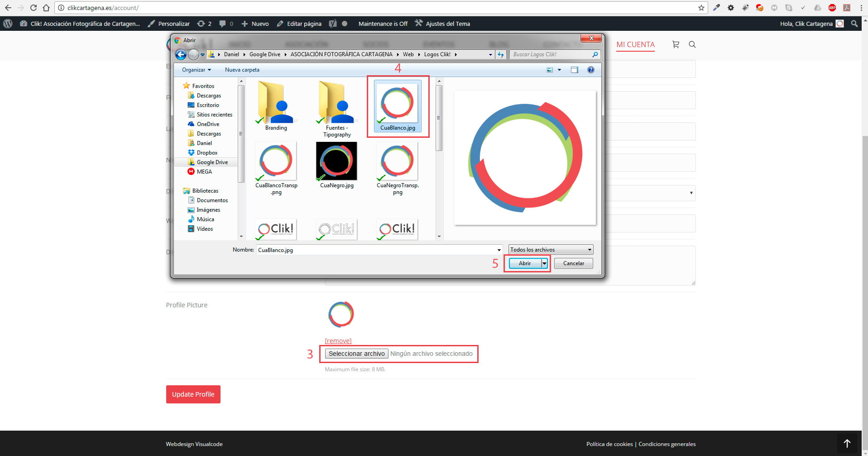Select the CuaBlanco.jpg file
868x456 pixels.
(x=398, y=106)
